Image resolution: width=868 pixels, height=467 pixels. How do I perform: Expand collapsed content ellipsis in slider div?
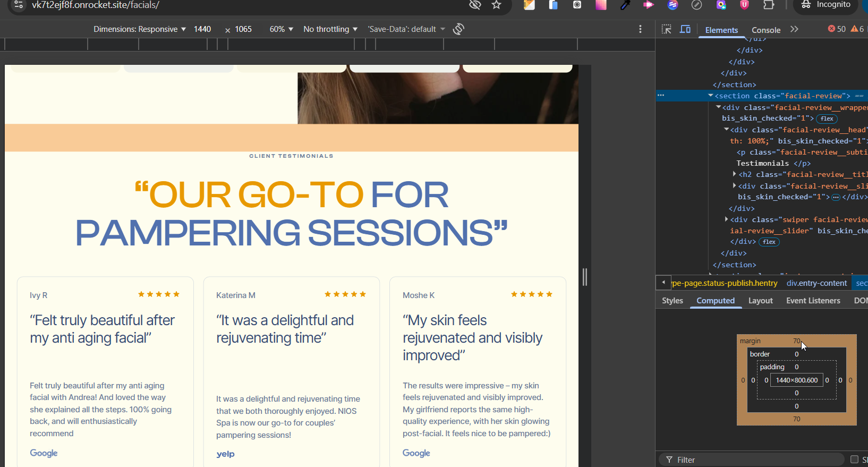pyautogui.click(x=836, y=197)
